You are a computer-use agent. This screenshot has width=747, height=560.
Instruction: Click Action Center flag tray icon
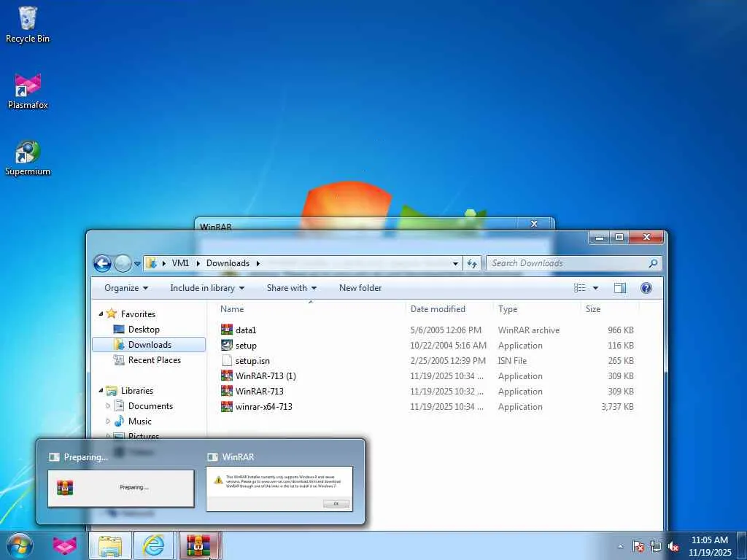(638, 547)
